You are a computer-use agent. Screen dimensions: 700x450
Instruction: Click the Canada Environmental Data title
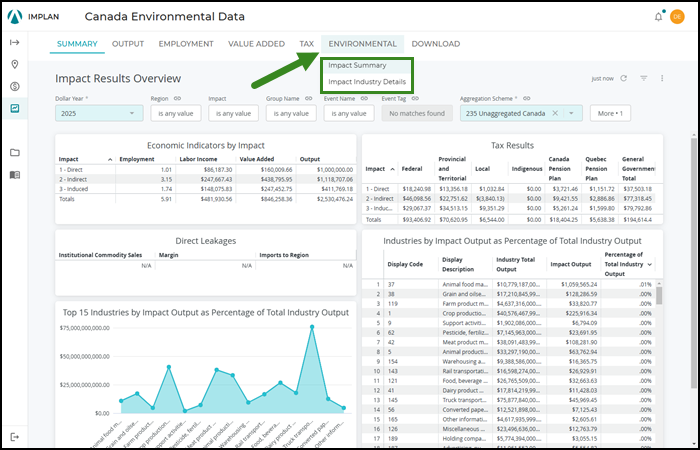pyautogui.click(x=164, y=17)
